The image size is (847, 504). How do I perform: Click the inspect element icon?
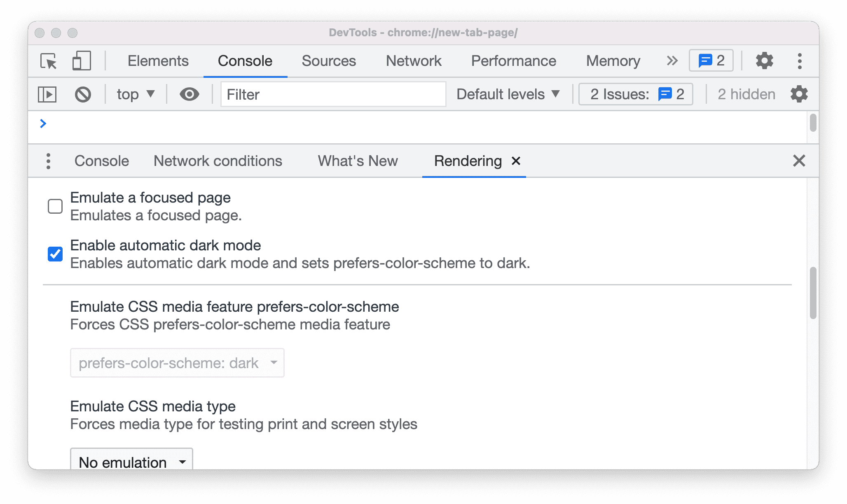(x=50, y=60)
